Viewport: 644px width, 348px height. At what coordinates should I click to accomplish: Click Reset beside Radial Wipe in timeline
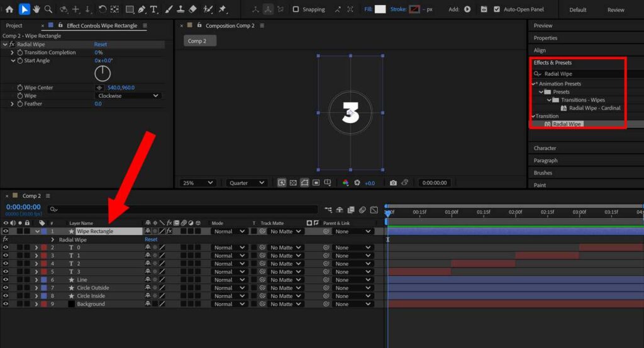(151, 239)
